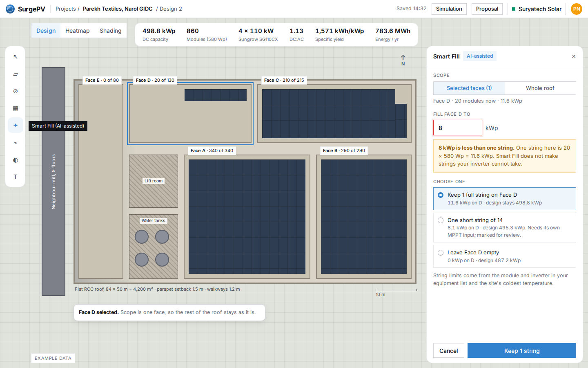Click the 1,571 kWh/kWp specific yield stat
The height and width of the screenshot is (368, 588).
pos(339,35)
